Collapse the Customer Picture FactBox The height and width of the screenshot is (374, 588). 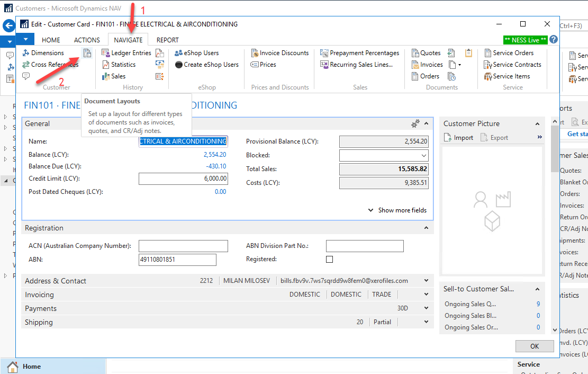(537, 124)
